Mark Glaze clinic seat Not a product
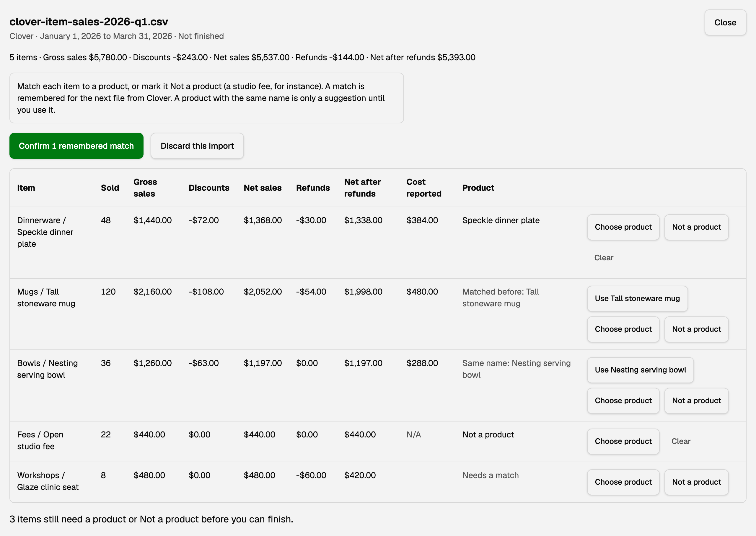Image resolution: width=756 pixels, height=536 pixels. [696, 482]
